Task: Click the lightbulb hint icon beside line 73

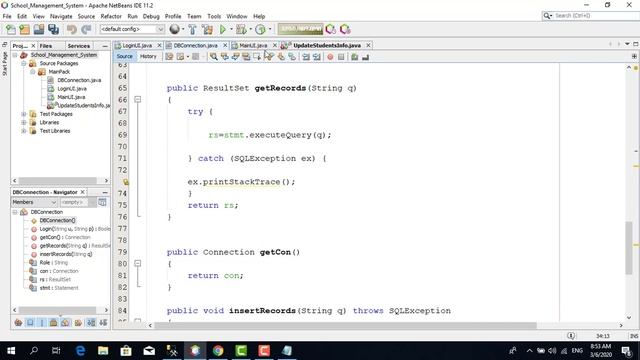Action: coord(126,182)
